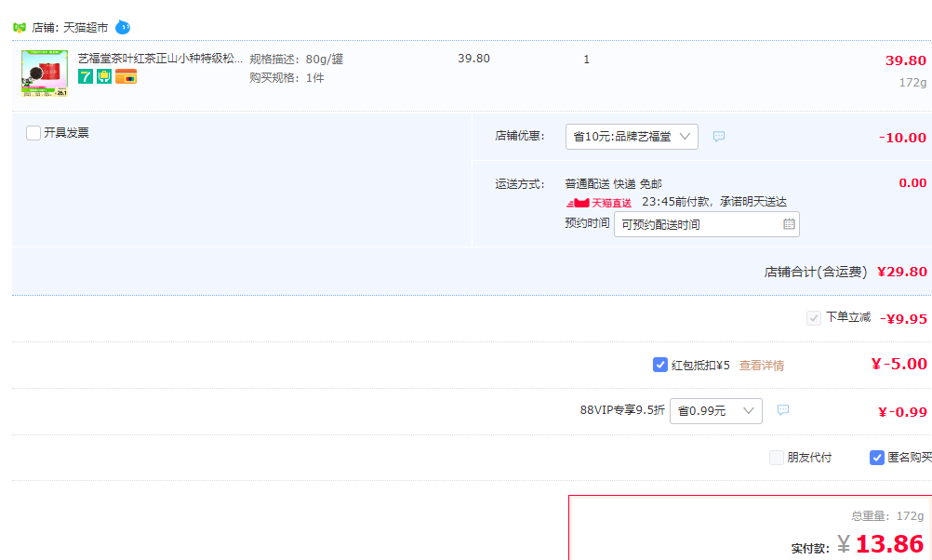Click the yellow-green guarantee badge icon
Screen dimensions: 932x560
[x=104, y=76]
